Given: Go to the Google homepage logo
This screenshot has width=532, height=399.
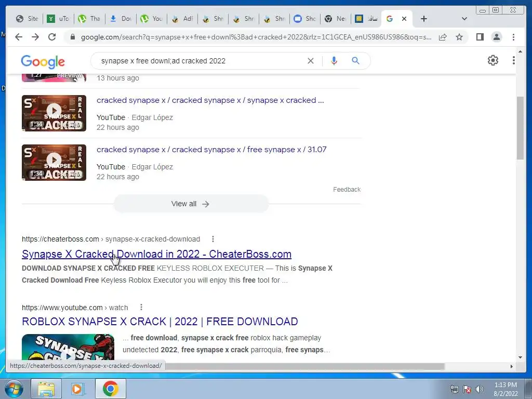Looking at the screenshot, I should pyautogui.click(x=43, y=61).
